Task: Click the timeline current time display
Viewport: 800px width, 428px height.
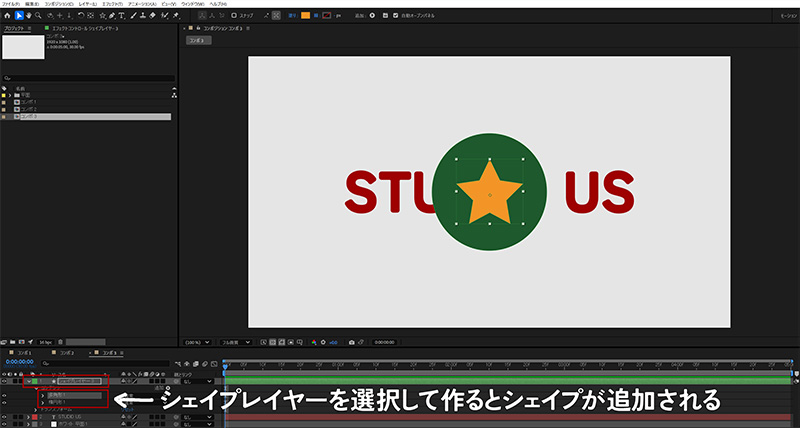Action: click(x=19, y=361)
